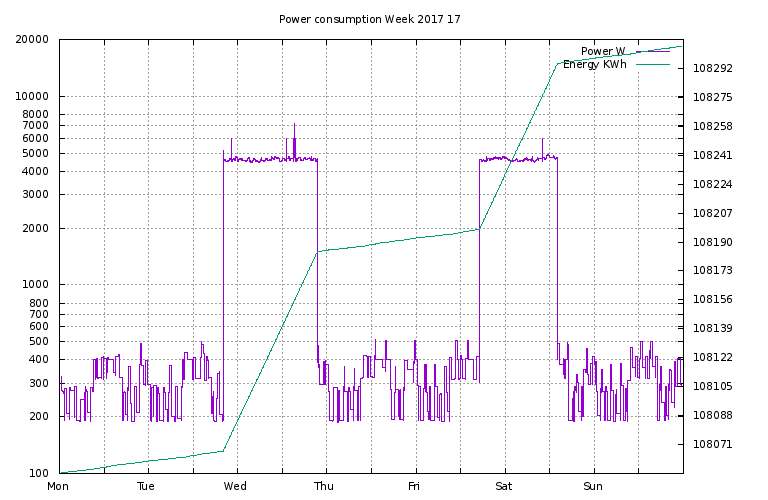
Task: Click the 'Thu' x-axis label
Action: (x=324, y=486)
